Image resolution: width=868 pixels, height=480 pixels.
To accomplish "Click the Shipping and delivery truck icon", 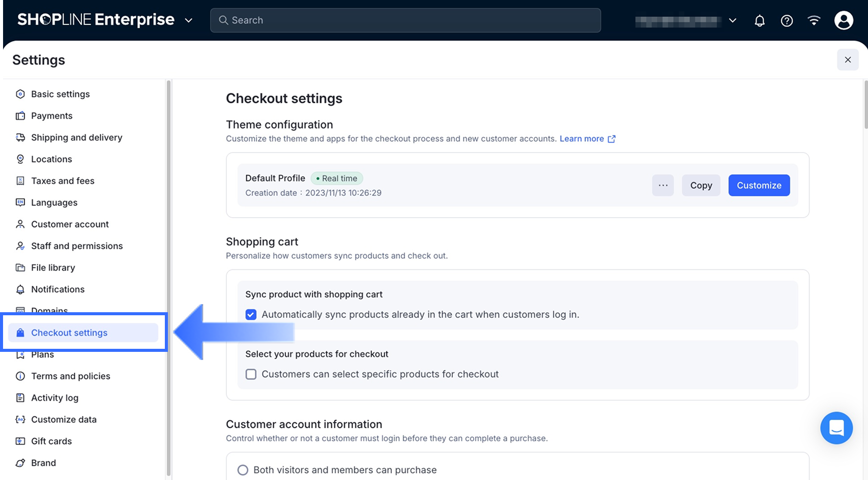I will (20, 137).
